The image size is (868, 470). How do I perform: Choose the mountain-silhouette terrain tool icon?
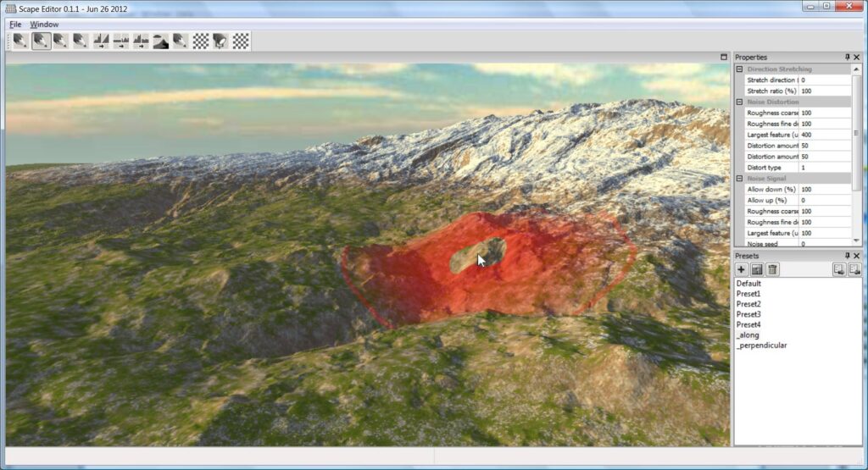coord(160,41)
